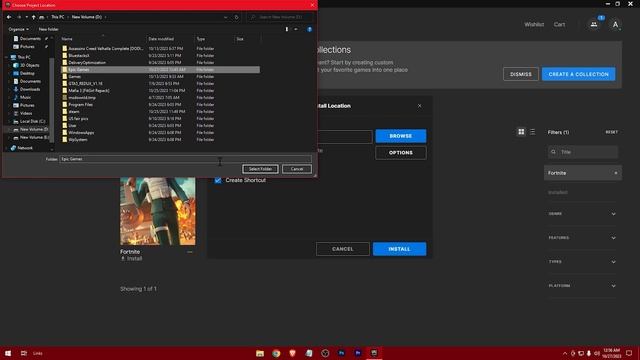640x360 pixels.
Task: Open the notification center
Action: 629,353
